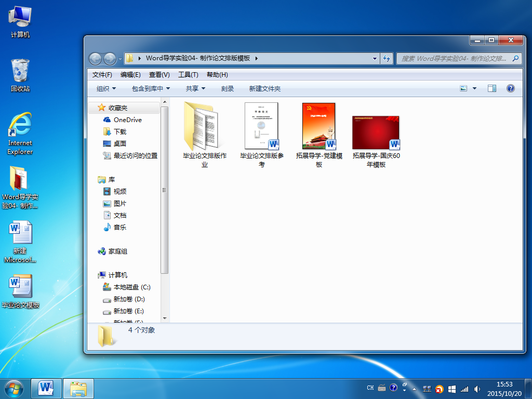
Task: Expand the path arrow before the folder name
Action: click(139, 58)
